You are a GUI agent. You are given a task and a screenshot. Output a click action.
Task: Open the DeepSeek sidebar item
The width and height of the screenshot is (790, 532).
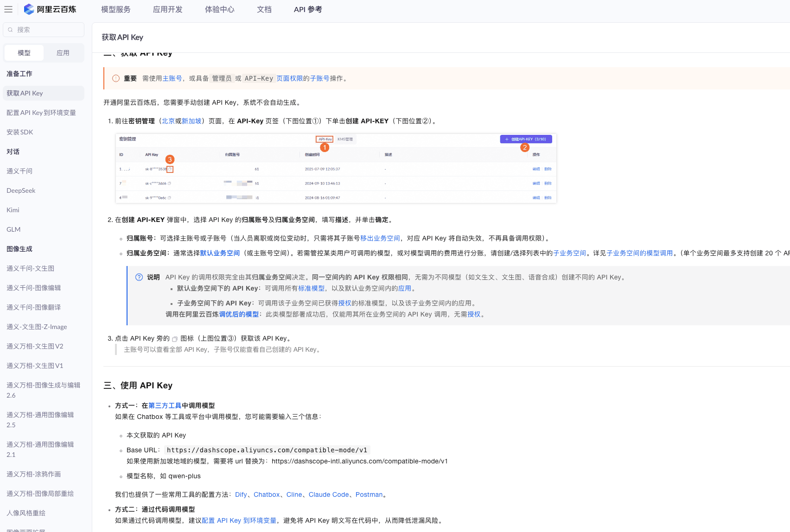pyautogui.click(x=21, y=190)
